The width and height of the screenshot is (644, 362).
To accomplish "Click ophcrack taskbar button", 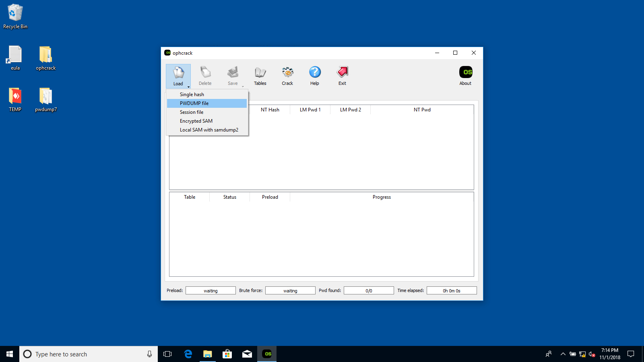I will pos(267,354).
